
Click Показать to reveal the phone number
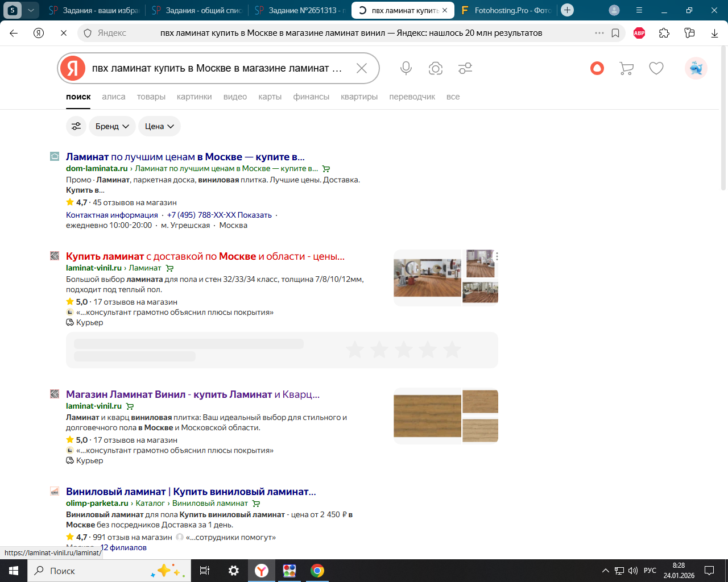[254, 215]
